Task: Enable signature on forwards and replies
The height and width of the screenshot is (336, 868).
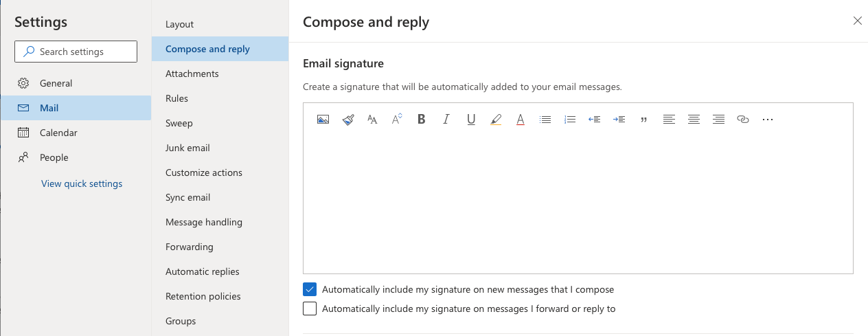Action: coord(310,309)
